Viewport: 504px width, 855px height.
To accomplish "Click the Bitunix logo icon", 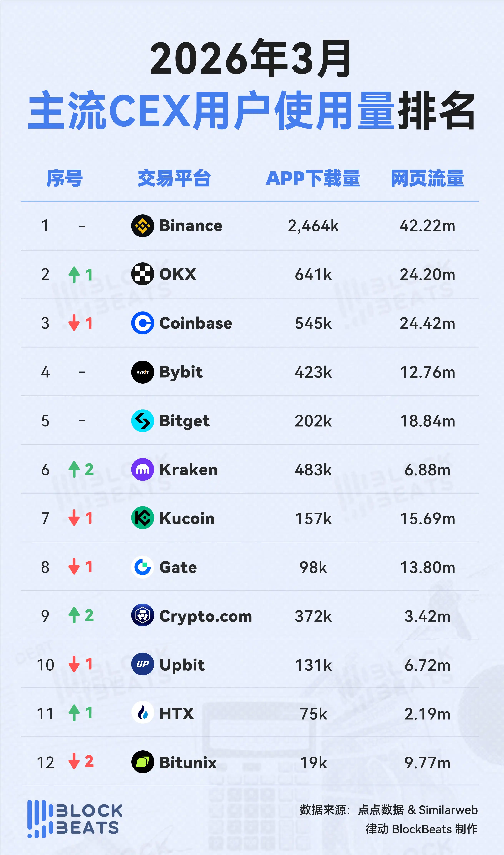I will (x=143, y=762).
